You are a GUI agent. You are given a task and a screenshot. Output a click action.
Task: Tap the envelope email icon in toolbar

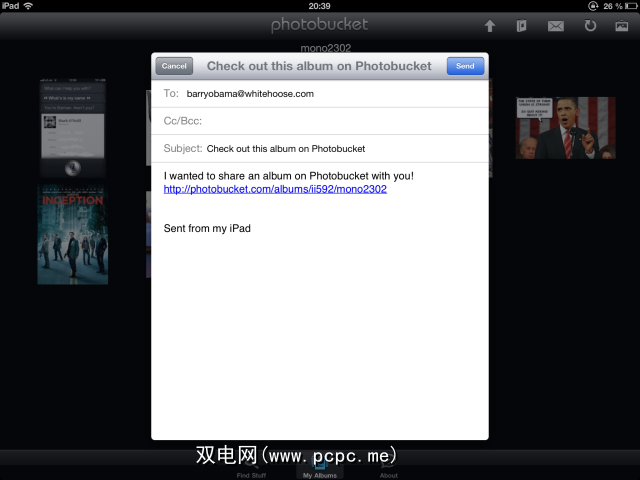(556, 26)
